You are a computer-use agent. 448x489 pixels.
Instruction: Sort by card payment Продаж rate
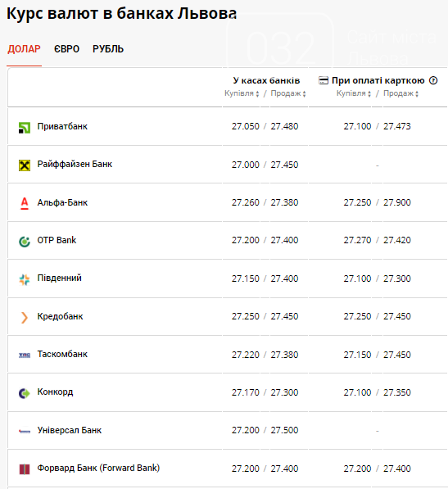400,93
